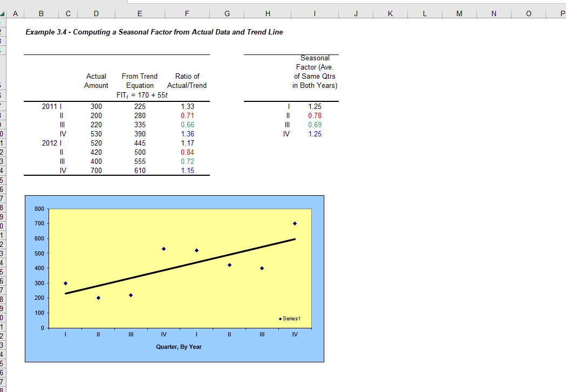Select column M header
Screen dimensions: 566x392
point(459,13)
